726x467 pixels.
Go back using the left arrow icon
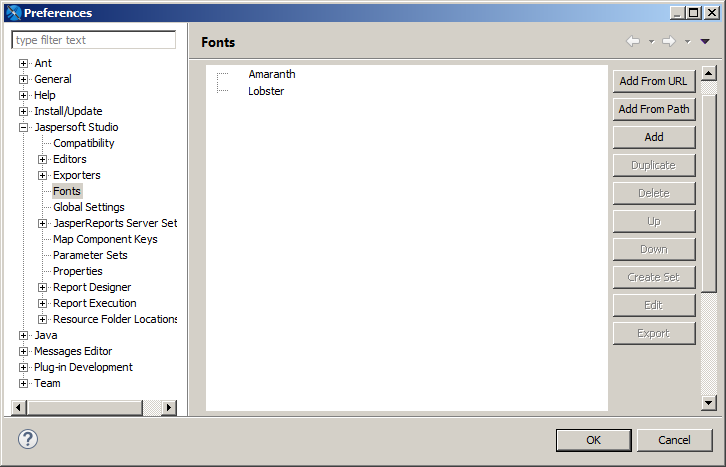pyautogui.click(x=633, y=41)
